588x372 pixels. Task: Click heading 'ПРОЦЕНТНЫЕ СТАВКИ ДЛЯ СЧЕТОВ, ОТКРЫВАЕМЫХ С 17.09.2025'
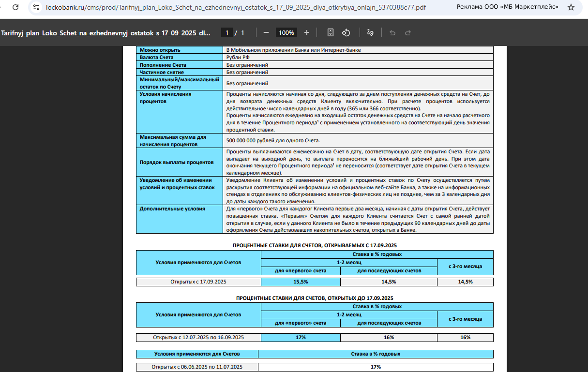[315, 245]
